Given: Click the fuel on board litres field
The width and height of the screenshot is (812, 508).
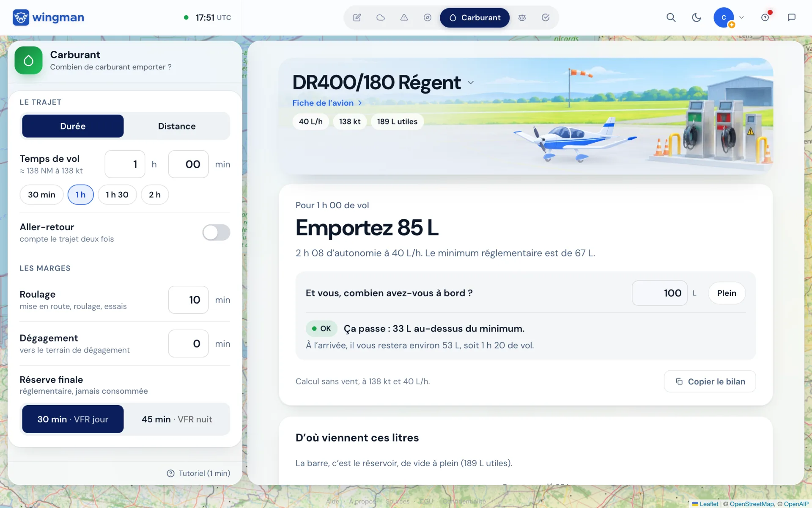Looking at the screenshot, I should point(659,293).
